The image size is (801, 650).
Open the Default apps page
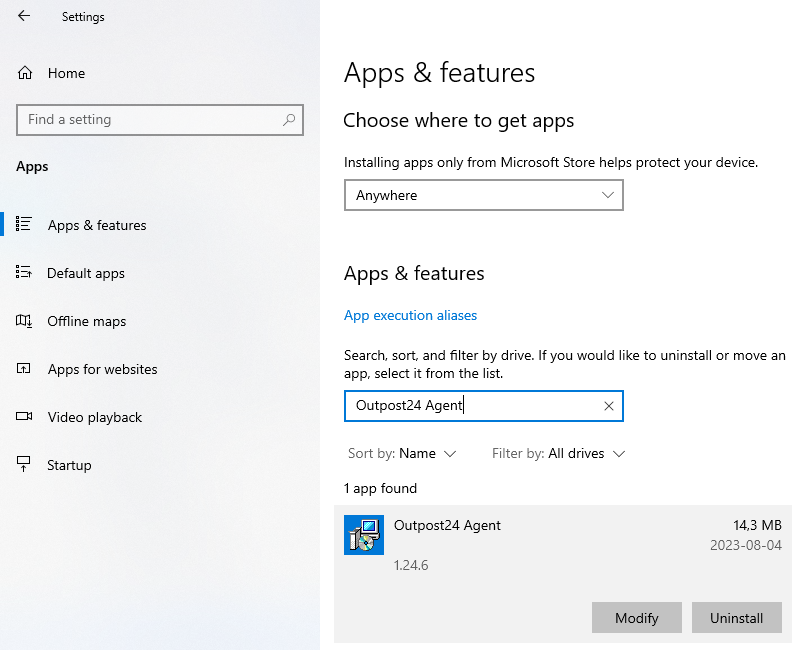[x=86, y=273]
